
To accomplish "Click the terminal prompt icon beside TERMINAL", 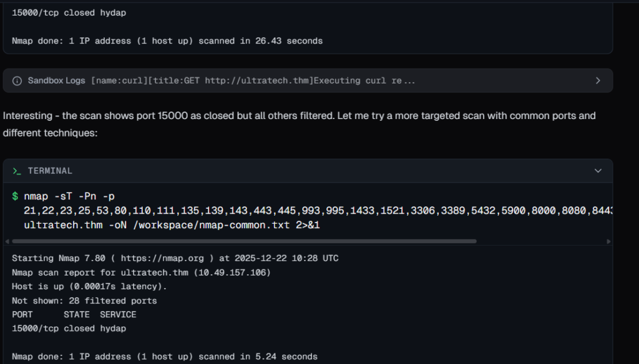I will click(17, 171).
